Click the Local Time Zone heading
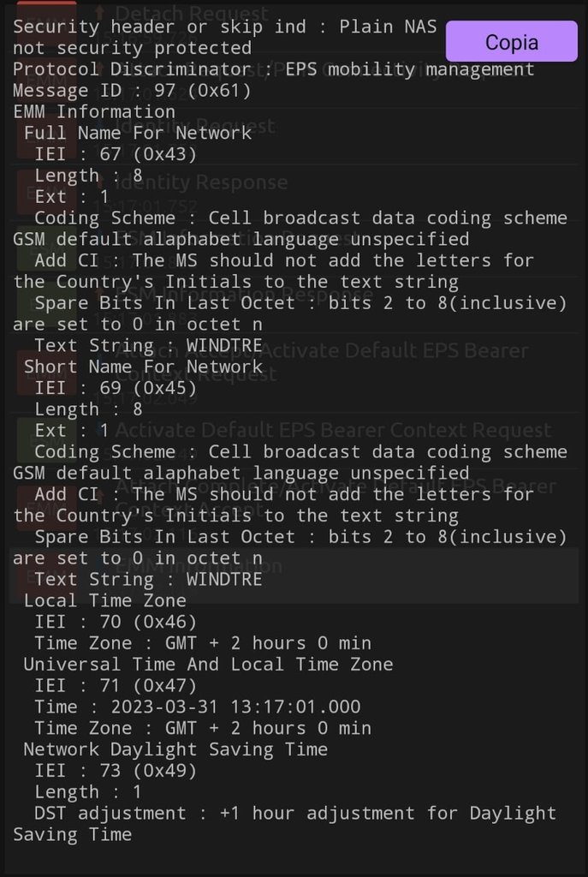 click(x=104, y=600)
